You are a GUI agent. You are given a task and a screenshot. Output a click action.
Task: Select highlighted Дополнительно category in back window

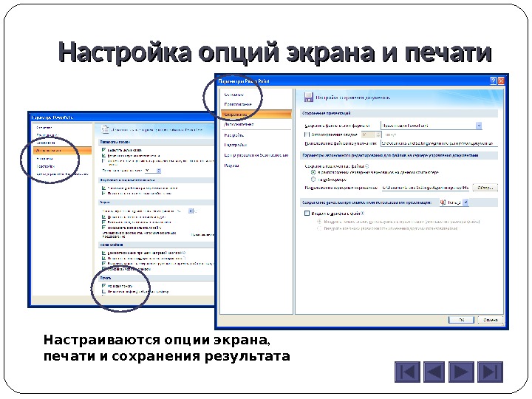coord(62,150)
